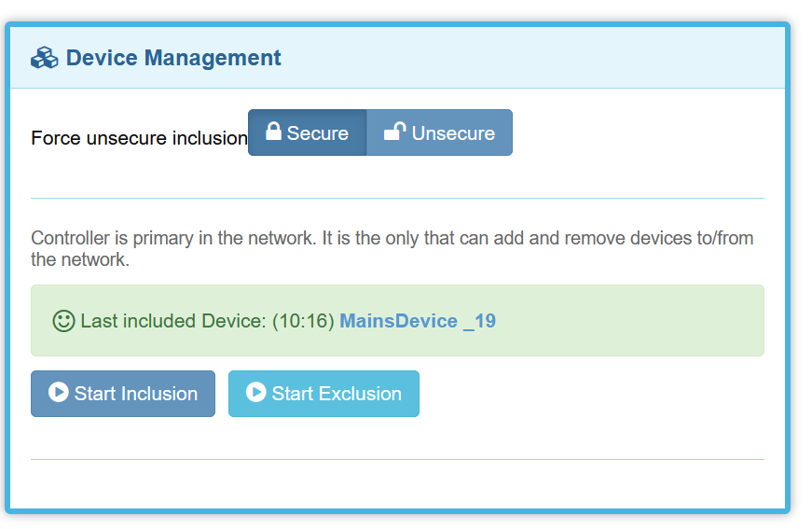Switch to Unsecure inclusion mode
Viewport: 812px width, 529px height.
point(440,132)
